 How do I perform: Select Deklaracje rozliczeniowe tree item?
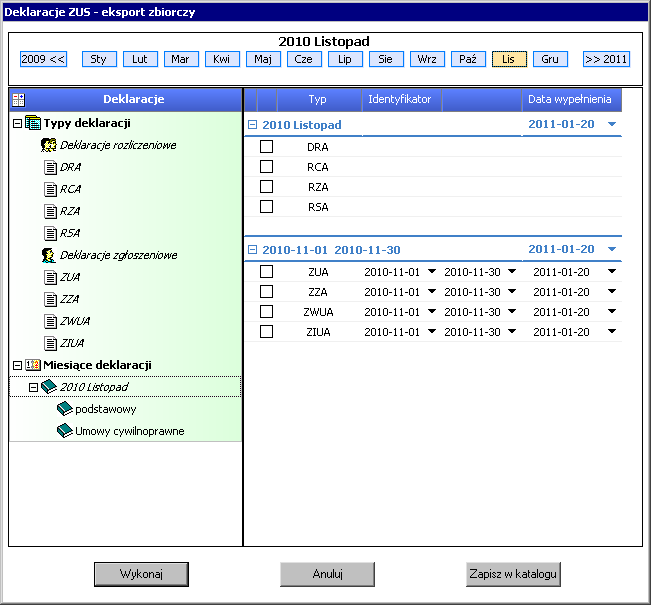(118, 145)
